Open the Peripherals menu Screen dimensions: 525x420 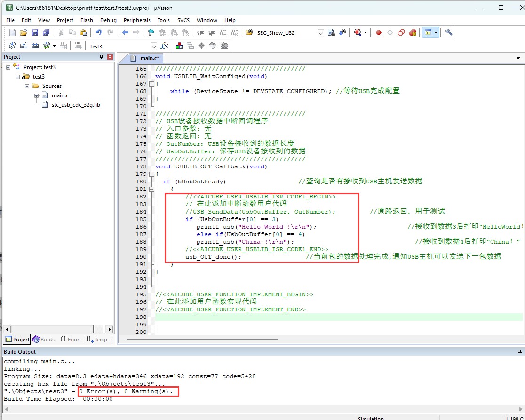coord(137,20)
